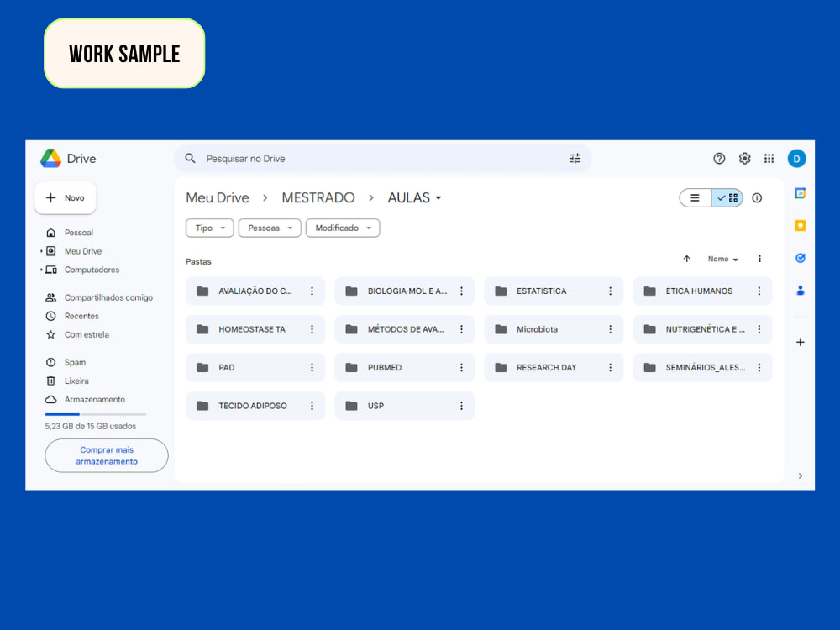Open Google Tasks side panel

[800, 258]
